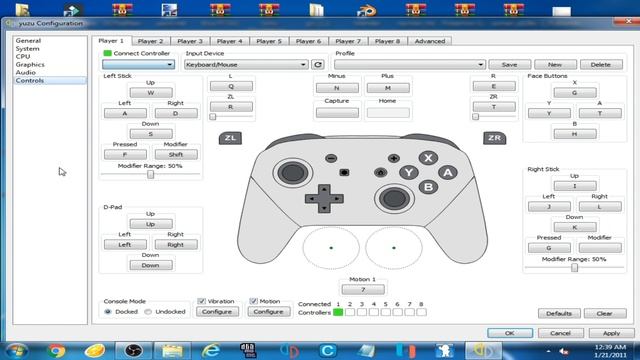Click the B button on the controller image

(428, 187)
